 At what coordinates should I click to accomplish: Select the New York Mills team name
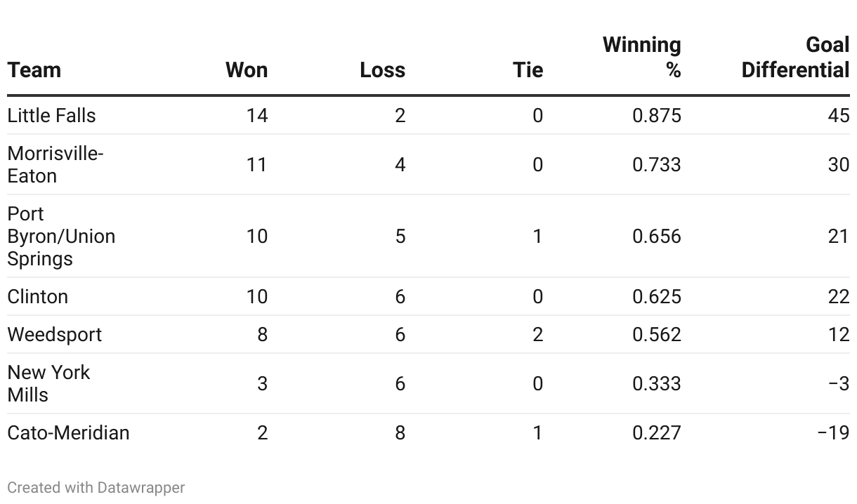48,383
